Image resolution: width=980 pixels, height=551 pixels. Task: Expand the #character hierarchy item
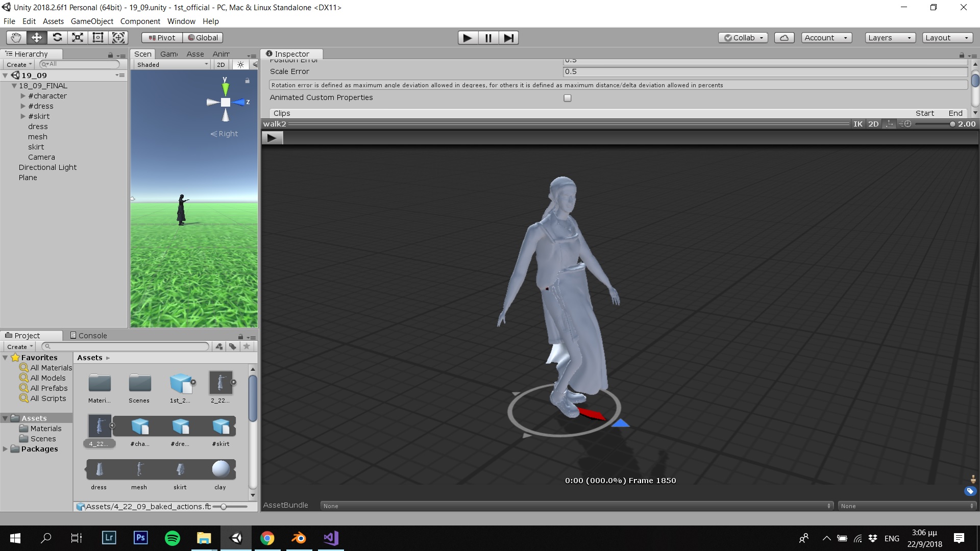click(x=23, y=96)
